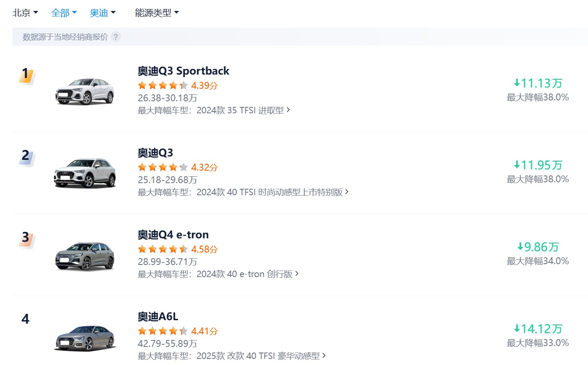Open the 北京 city dropdown

25,13
